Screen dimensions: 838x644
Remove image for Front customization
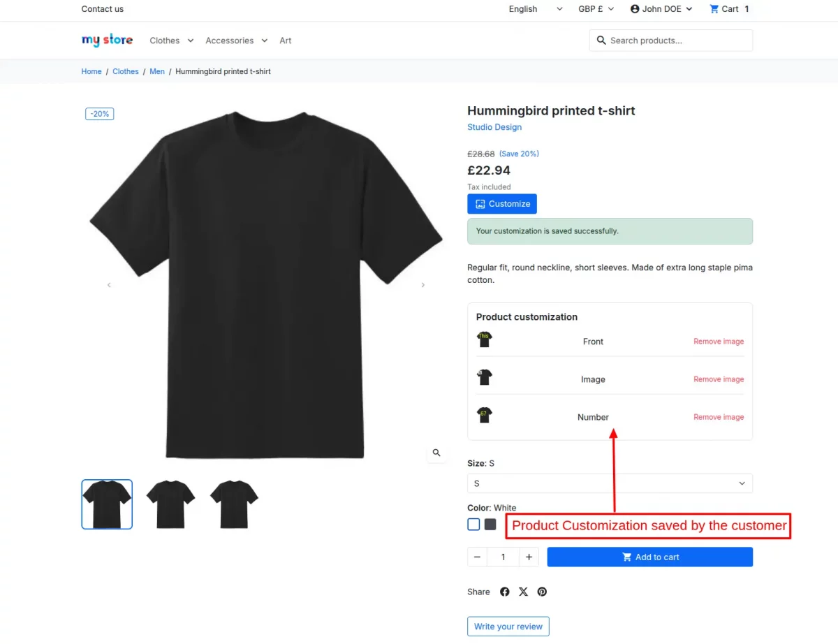tap(719, 342)
